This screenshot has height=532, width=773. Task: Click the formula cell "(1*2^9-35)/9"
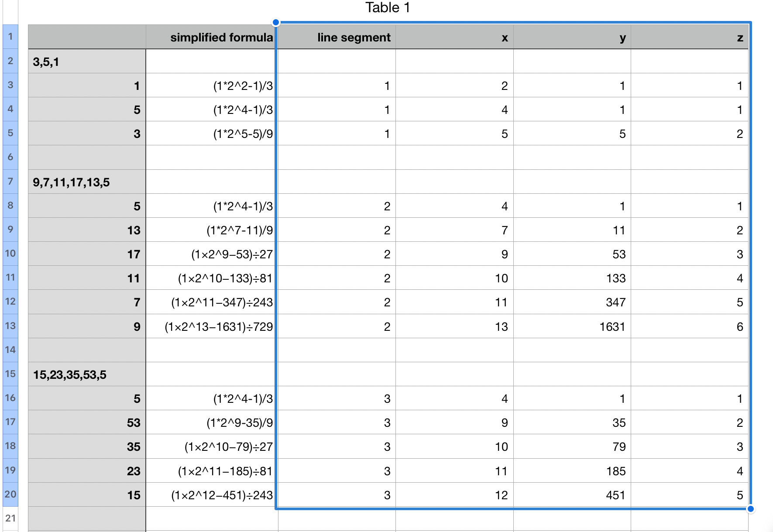(212, 422)
